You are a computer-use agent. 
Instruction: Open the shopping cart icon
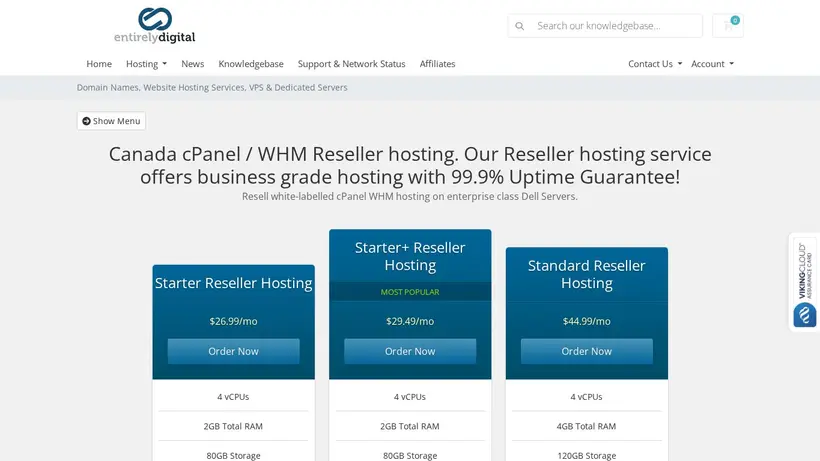pyautogui.click(x=727, y=26)
